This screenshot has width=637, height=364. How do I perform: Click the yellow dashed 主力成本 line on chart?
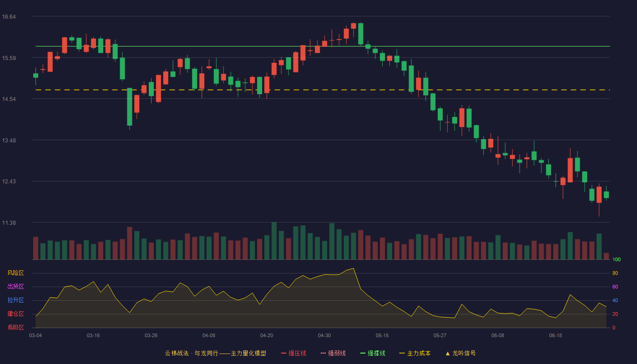tap(323, 90)
